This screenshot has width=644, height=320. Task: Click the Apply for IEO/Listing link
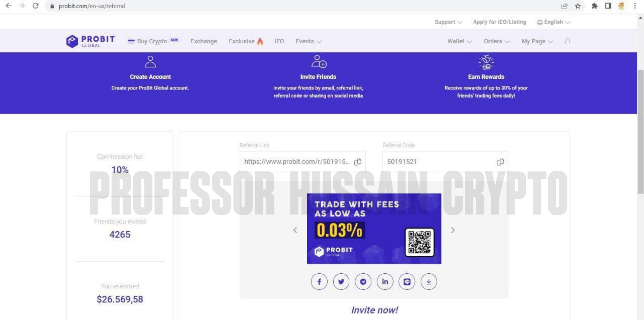tap(499, 22)
